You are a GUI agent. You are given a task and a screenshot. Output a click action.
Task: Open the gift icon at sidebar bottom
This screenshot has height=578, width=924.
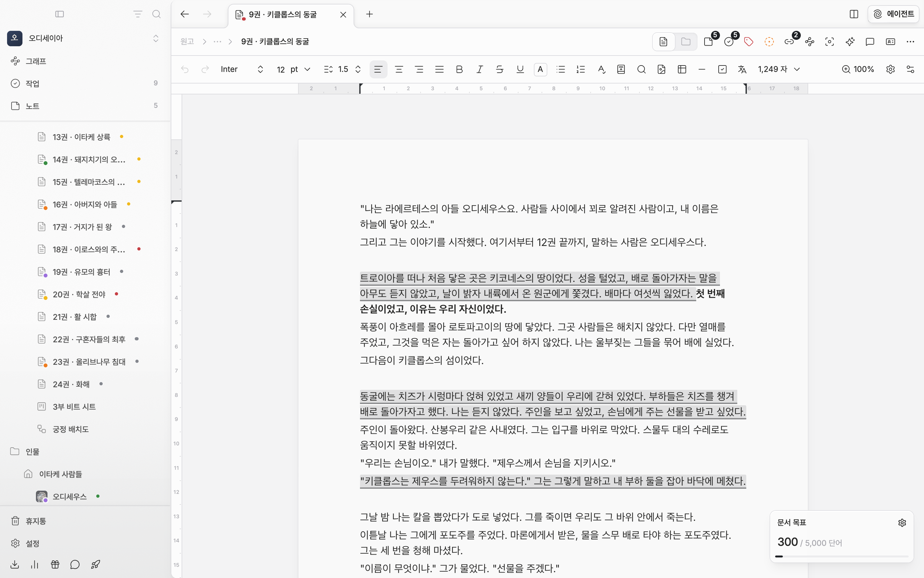(x=55, y=564)
